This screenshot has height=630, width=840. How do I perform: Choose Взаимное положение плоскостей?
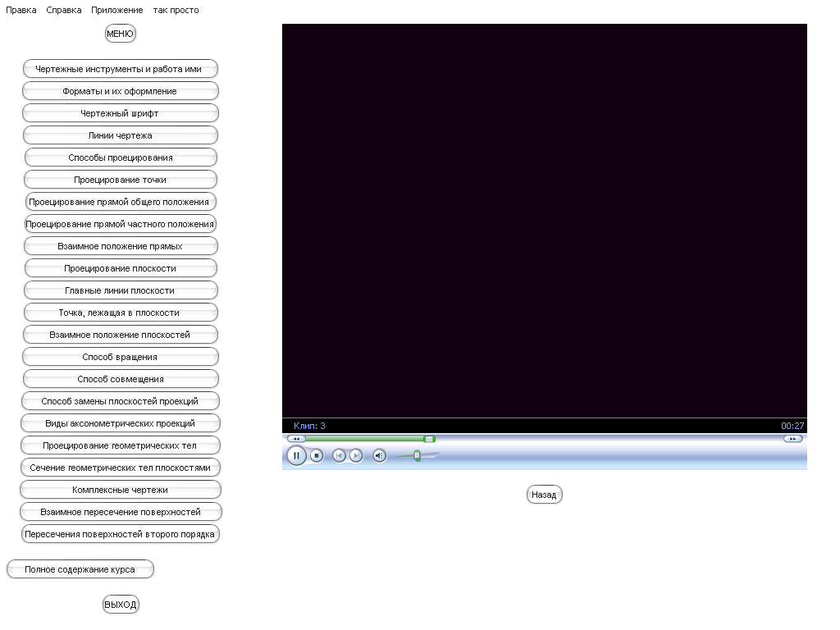pos(121,335)
